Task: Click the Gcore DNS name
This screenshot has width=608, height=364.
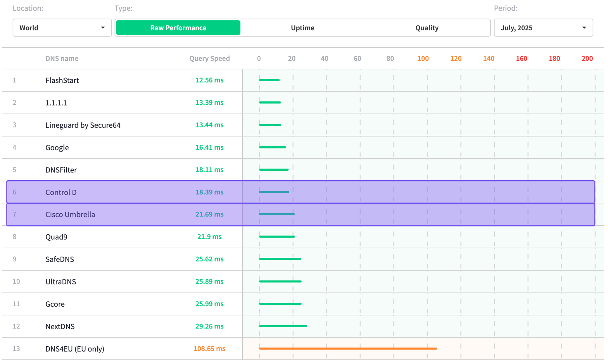Action: pos(55,304)
